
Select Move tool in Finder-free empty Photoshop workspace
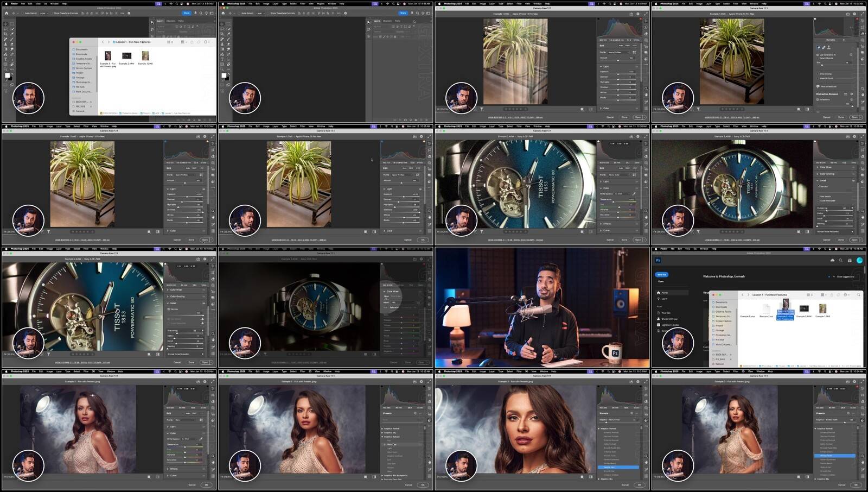222,24
